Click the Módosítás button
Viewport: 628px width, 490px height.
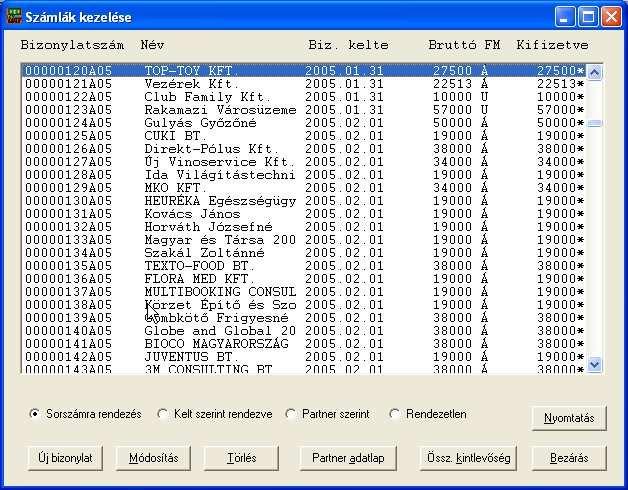coord(153,458)
